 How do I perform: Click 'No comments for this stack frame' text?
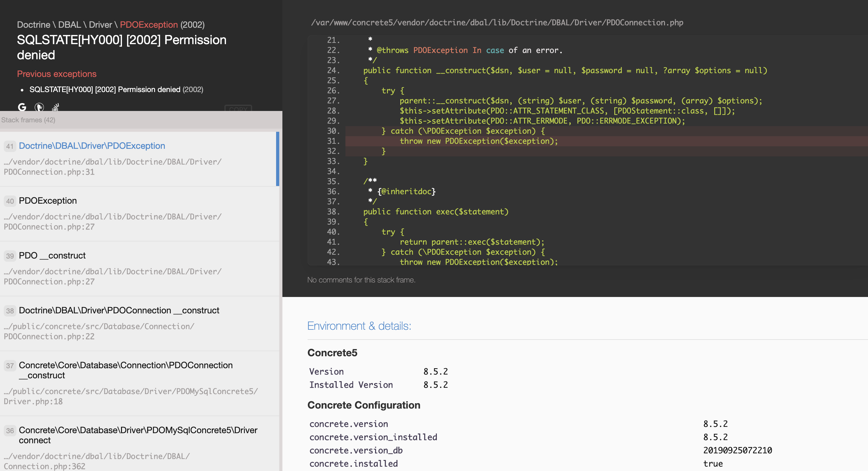[361, 280]
